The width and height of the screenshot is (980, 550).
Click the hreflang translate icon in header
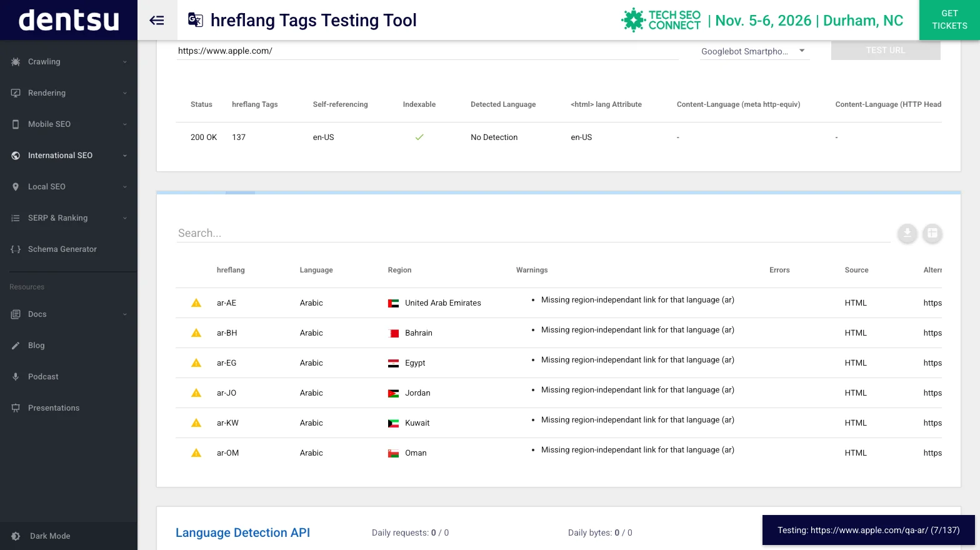click(x=195, y=20)
